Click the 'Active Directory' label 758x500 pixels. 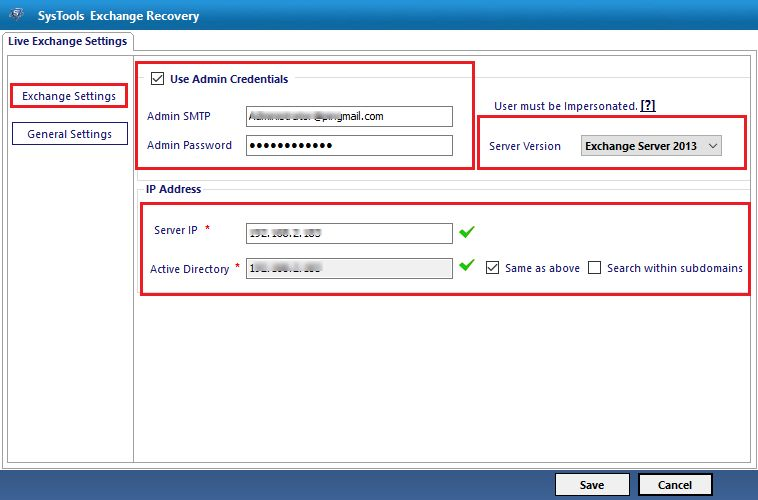(x=190, y=269)
